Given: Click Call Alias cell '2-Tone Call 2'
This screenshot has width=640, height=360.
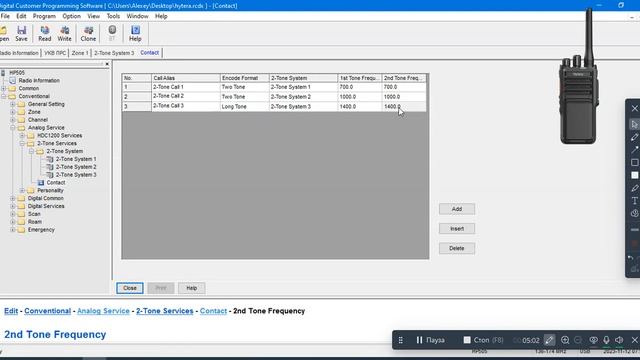Looking at the screenshot, I should (185, 96).
